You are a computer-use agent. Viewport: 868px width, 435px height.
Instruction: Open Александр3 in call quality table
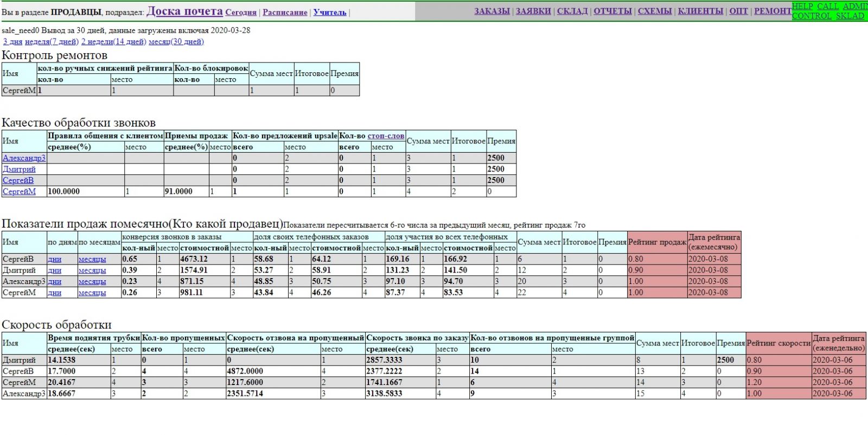24,158
